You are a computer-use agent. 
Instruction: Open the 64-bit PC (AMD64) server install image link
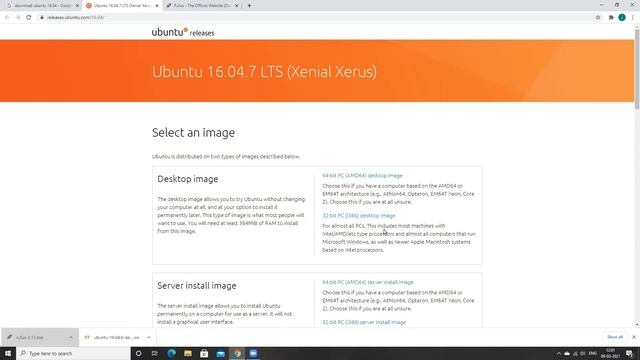click(368, 282)
